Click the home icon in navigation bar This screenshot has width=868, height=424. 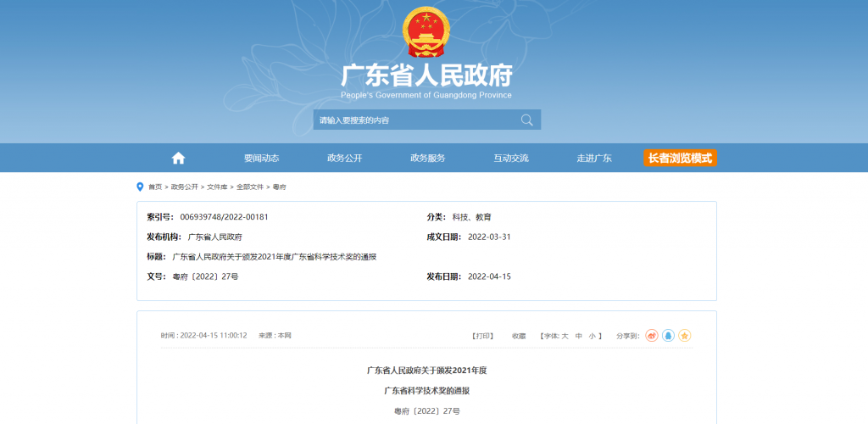pyautogui.click(x=178, y=158)
